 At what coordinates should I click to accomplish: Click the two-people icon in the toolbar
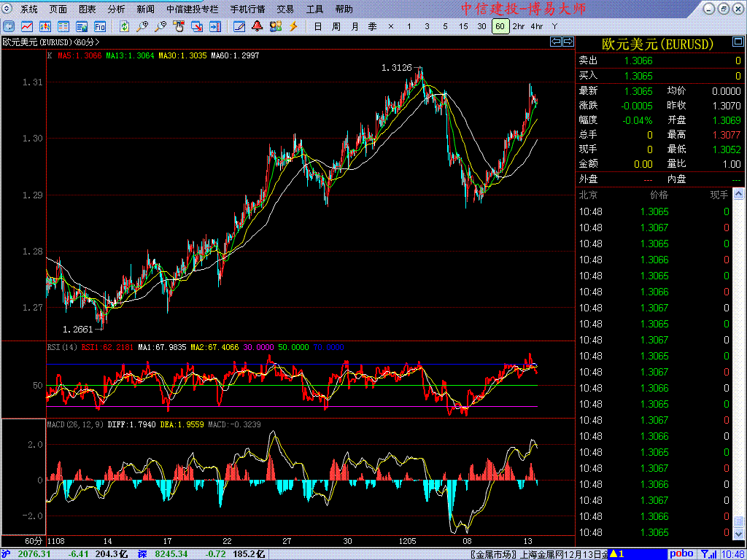(x=275, y=26)
